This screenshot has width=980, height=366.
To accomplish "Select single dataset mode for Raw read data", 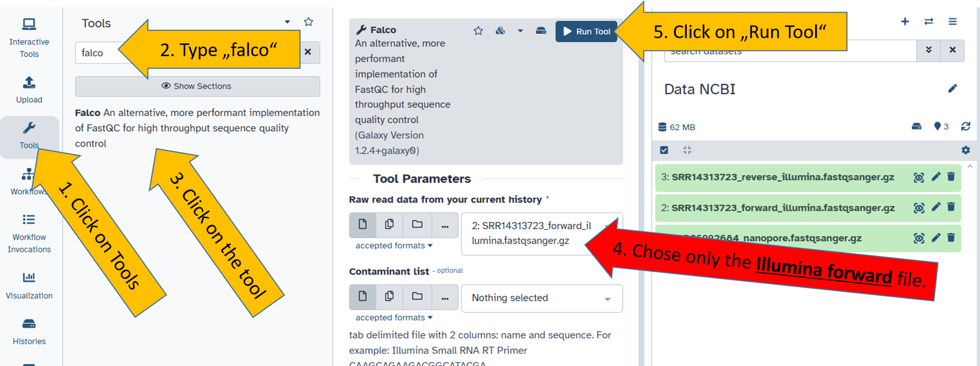I will pyautogui.click(x=363, y=225).
